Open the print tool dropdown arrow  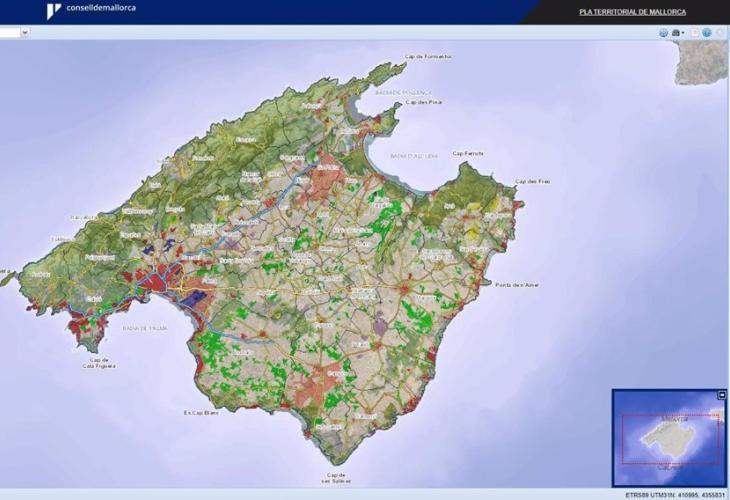pyautogui.click(x=683, y=33)
